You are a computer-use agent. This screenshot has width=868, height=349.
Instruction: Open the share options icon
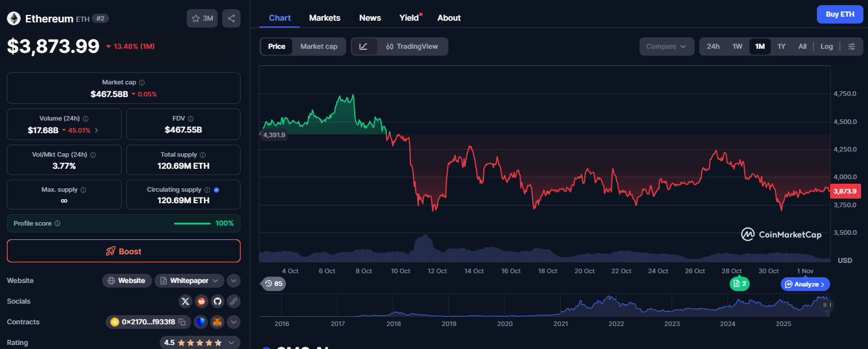click(231, 18)
